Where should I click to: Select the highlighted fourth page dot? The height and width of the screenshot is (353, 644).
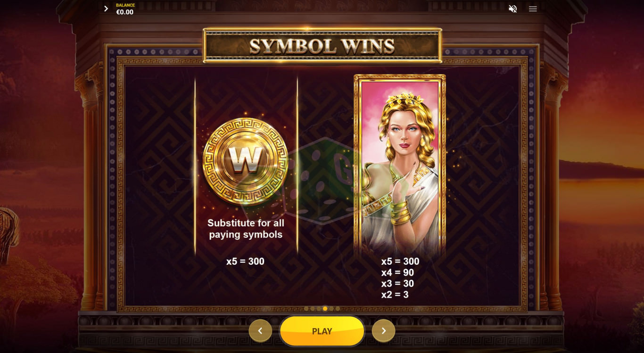325,309
